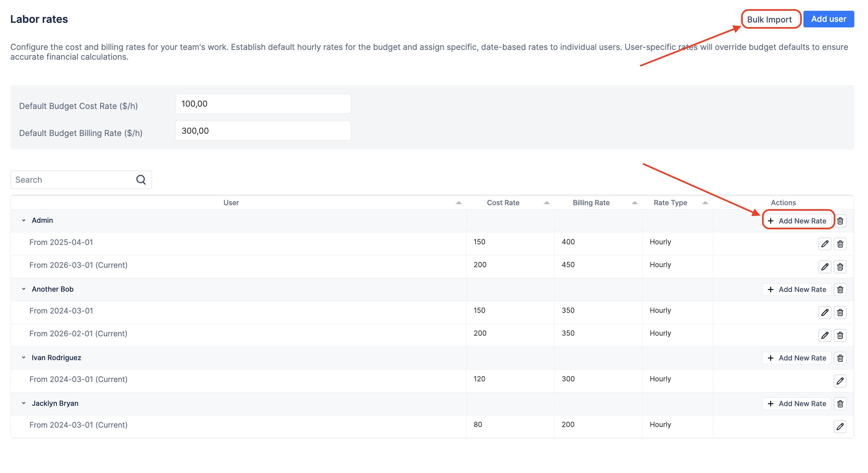Delete the Jacklyn Bryan user row
Viewport: 868px width, 473px height.
point(840,404)
